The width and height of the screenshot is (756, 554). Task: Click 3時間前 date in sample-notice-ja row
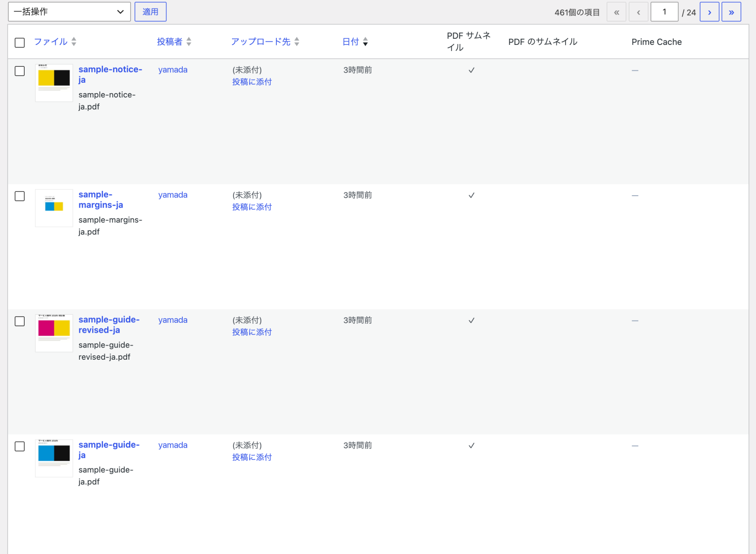point(358,70)
